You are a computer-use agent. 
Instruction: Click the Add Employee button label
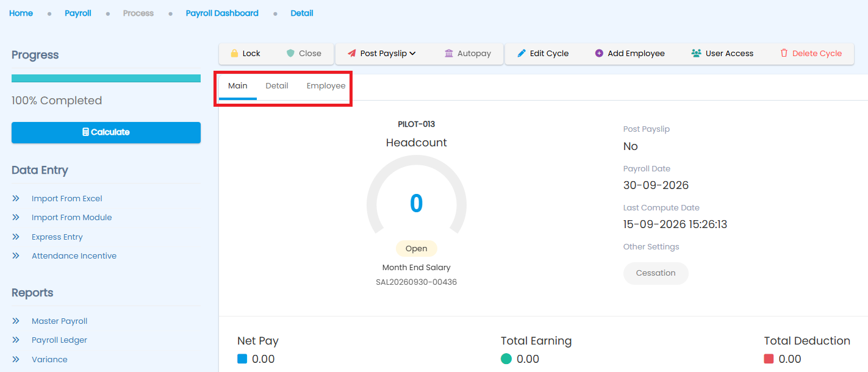coord(636,54)
